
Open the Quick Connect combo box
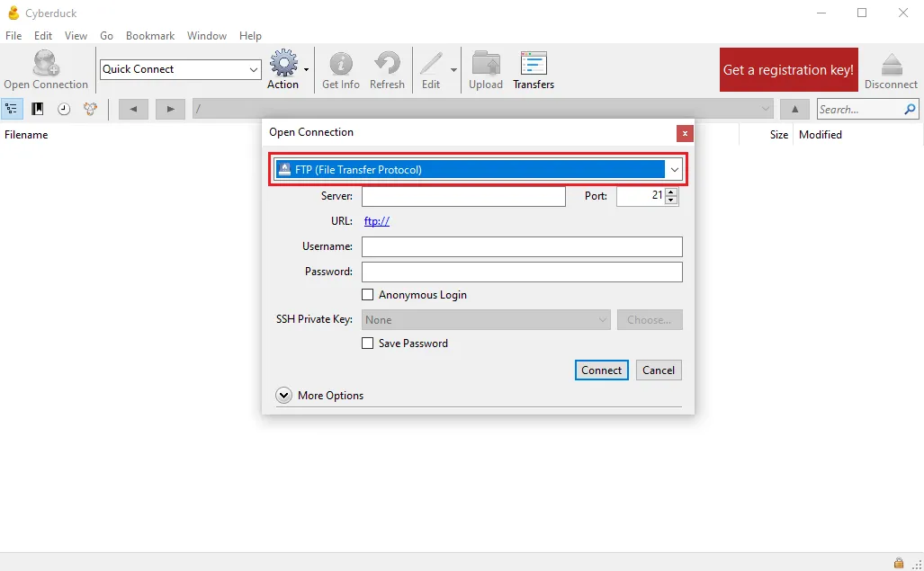click(180, 69)
